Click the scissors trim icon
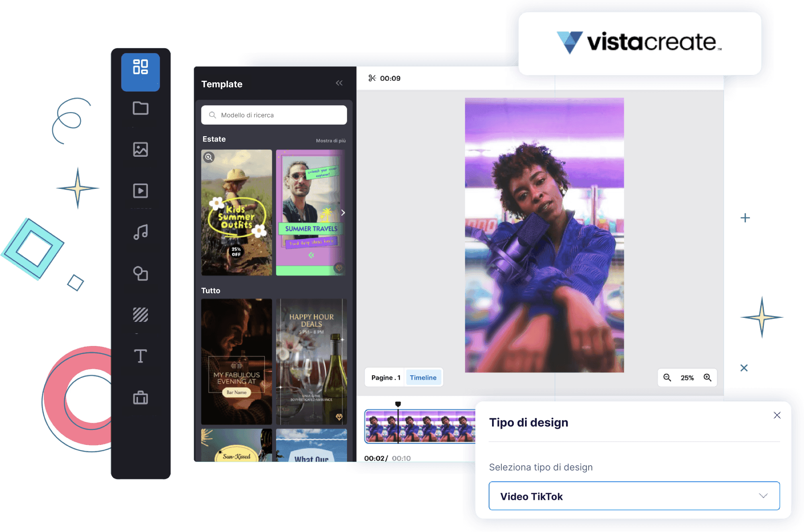 pyautogui.click(x=372, y=78)
